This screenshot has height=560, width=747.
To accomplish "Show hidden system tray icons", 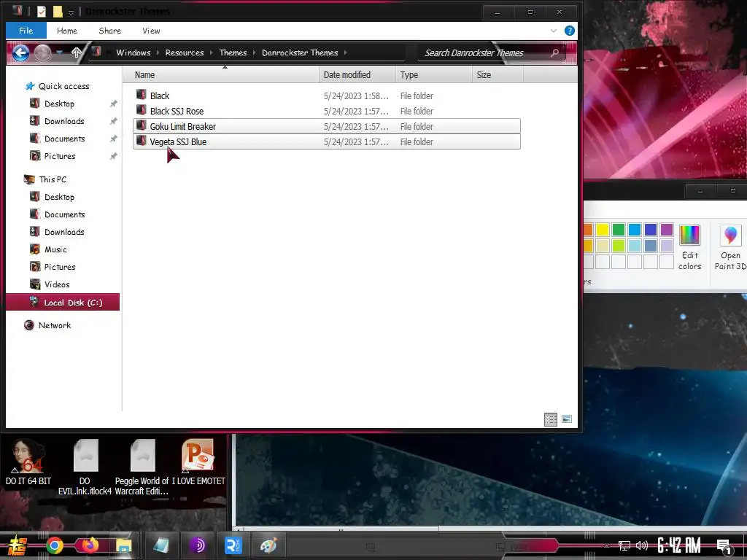I will (606, 545).
